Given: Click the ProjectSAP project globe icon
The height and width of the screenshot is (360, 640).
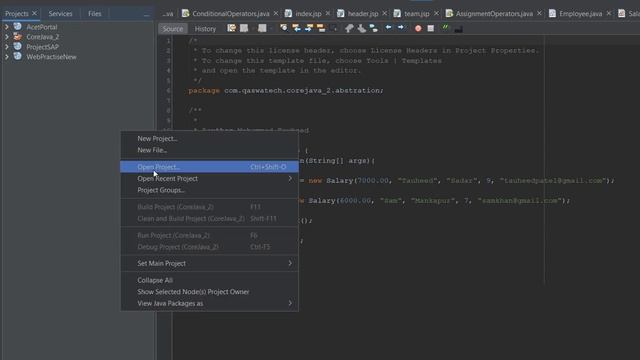Looking at the screenshot, I should tap(18, 46).
